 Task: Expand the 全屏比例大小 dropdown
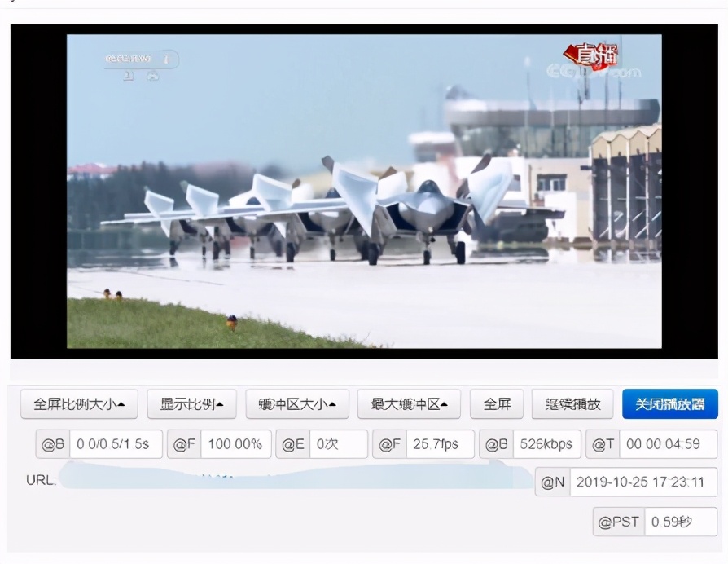(78, 403)
